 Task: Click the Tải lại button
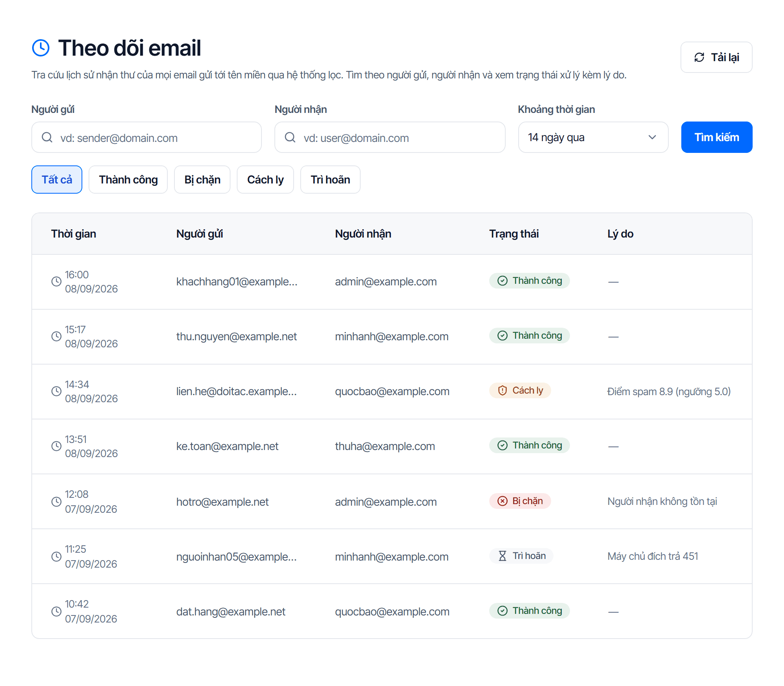coord(716,57)
